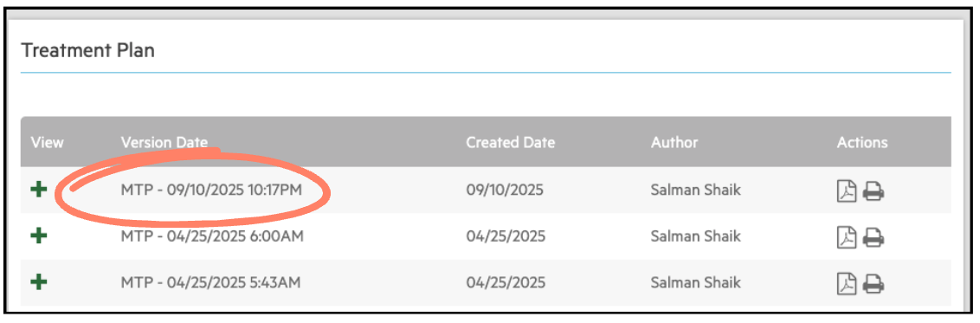Click the Actions column header

pos(862,142)
